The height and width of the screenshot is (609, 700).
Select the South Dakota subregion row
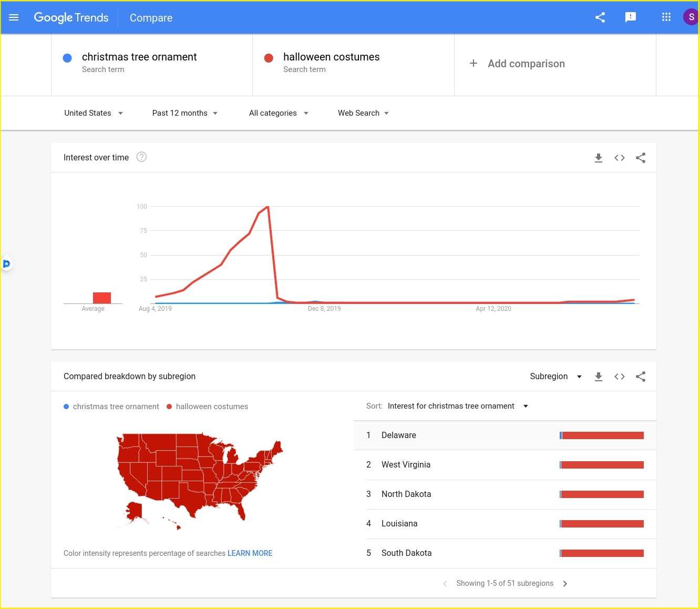point(505,553)
